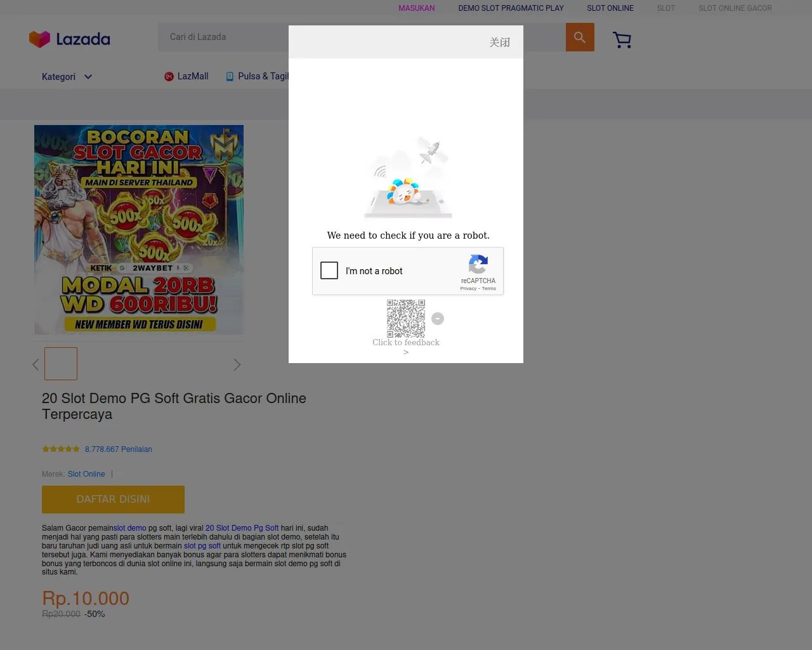Screen dimensions: 812x650
Task: Click the DAFTAR DISINI button
Action: coord(113,500)
